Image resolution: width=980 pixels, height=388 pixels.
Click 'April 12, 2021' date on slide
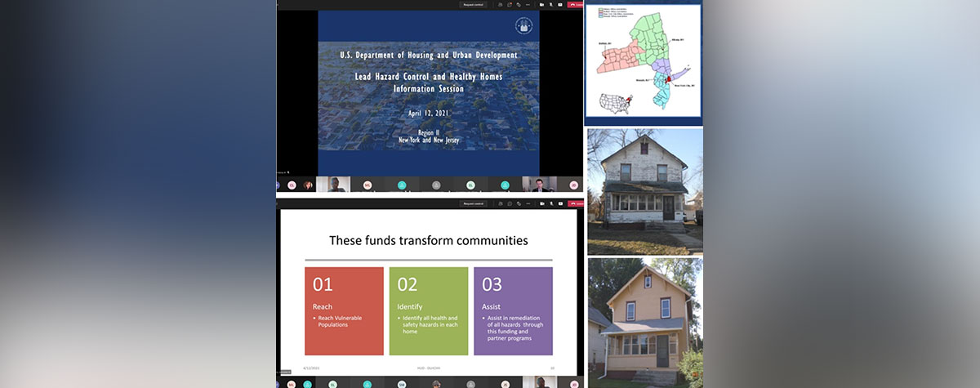(429, 113)
